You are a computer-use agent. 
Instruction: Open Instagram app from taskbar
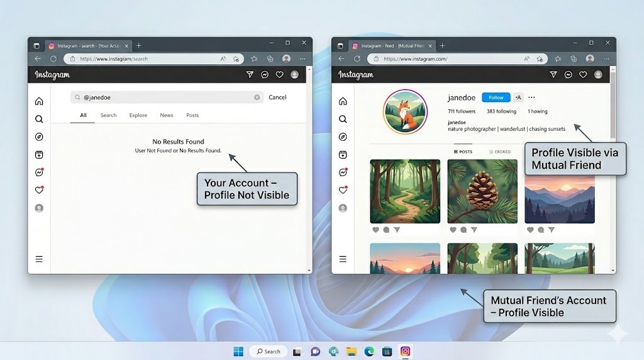tap(406, 351)
